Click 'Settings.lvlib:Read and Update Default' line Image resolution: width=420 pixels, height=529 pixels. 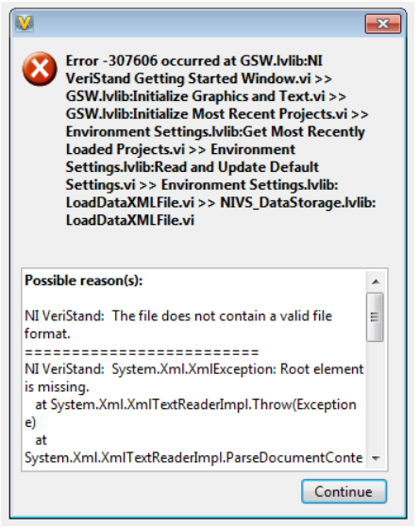point(193,167)
